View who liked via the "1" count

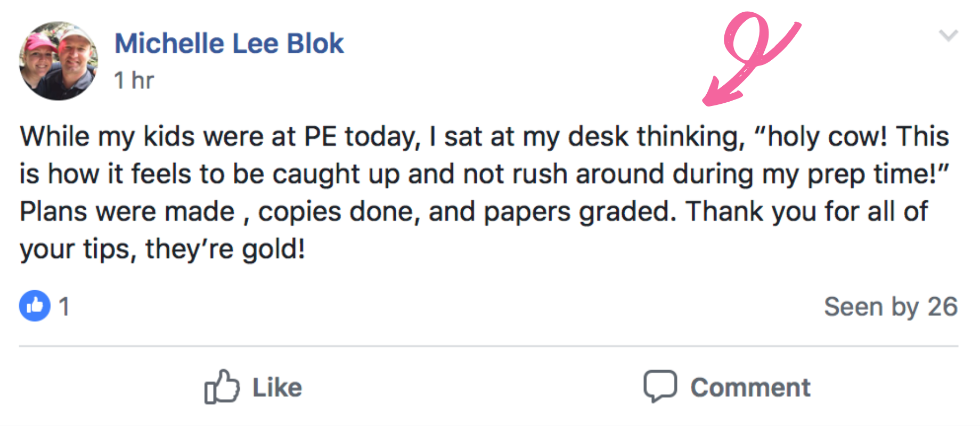click(64, 307)
